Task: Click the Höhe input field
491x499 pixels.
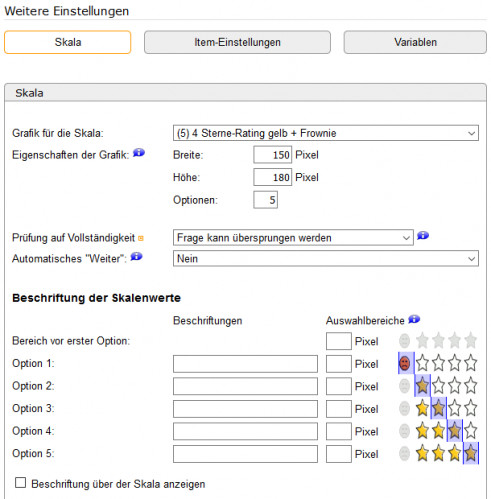Action: (x=272, y=177)
